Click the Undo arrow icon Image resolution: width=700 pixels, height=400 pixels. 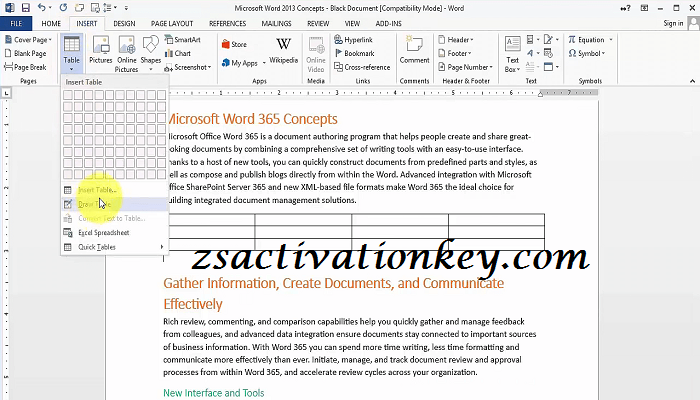click(x=41, y=8)
